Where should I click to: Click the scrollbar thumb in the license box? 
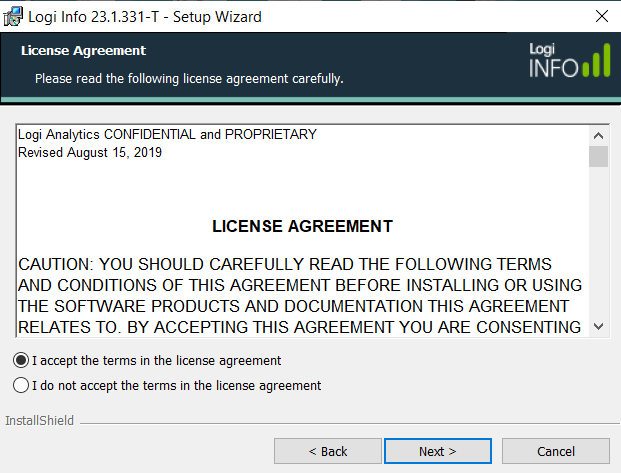click(x=598, y=156)
